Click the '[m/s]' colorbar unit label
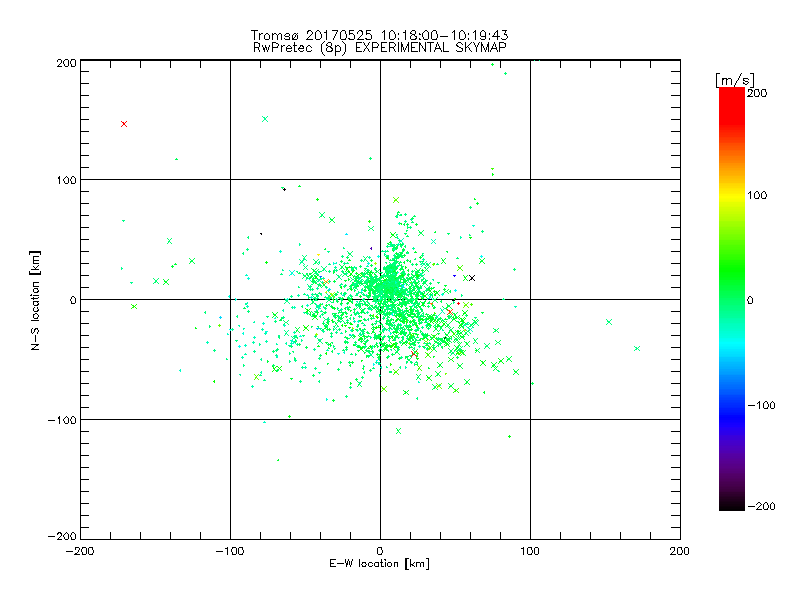The image size is (800, 600). tap(735, 80)
